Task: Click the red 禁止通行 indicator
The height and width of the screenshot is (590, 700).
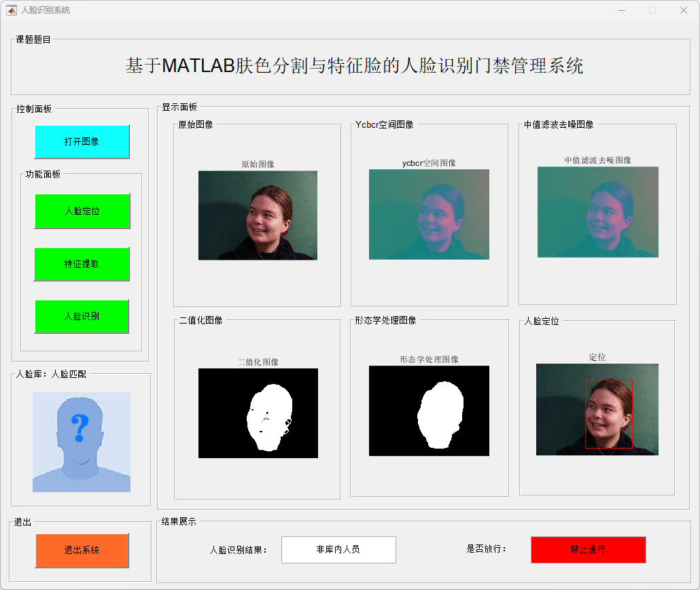Action: (x=589, y=549)
